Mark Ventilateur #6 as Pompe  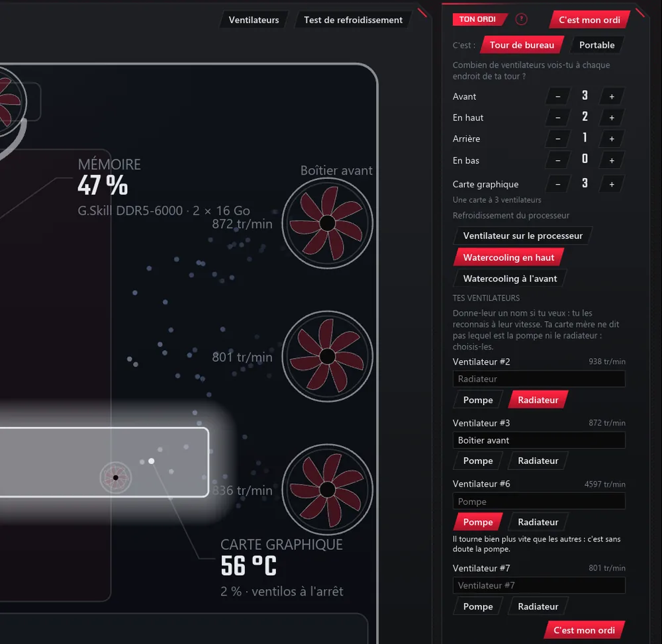coord(478,522)
